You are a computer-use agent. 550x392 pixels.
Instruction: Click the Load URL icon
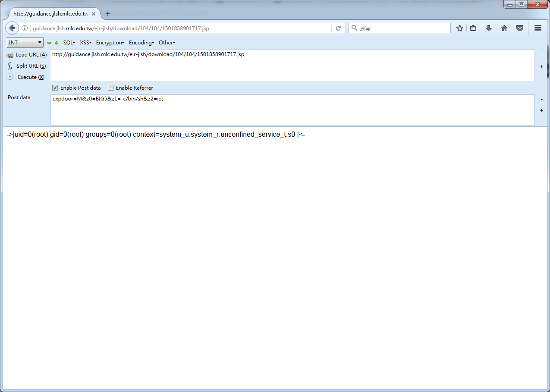[10, 55]
